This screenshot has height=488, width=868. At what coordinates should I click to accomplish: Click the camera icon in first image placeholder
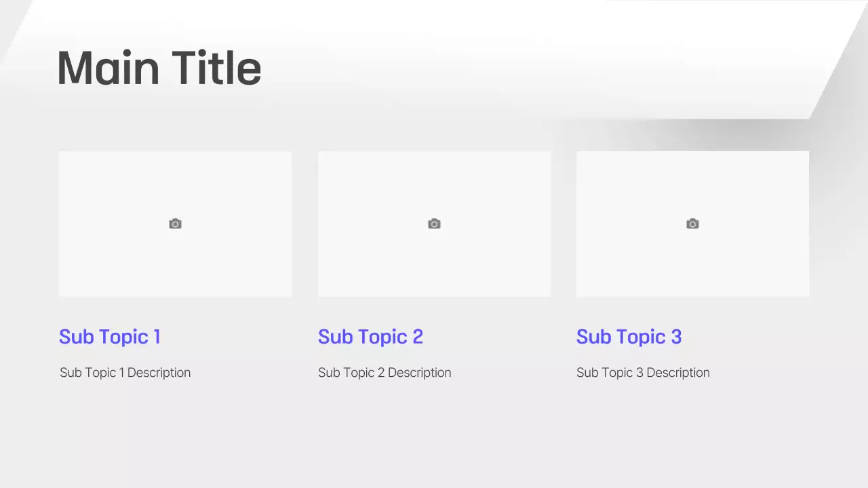(x=175, y=224)
